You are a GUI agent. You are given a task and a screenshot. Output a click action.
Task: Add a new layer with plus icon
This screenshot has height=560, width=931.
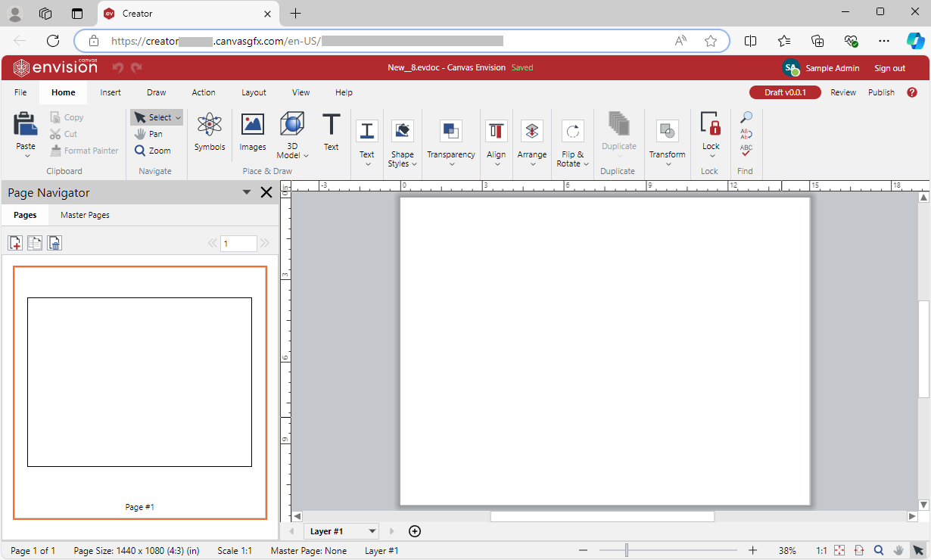[415, 531]
